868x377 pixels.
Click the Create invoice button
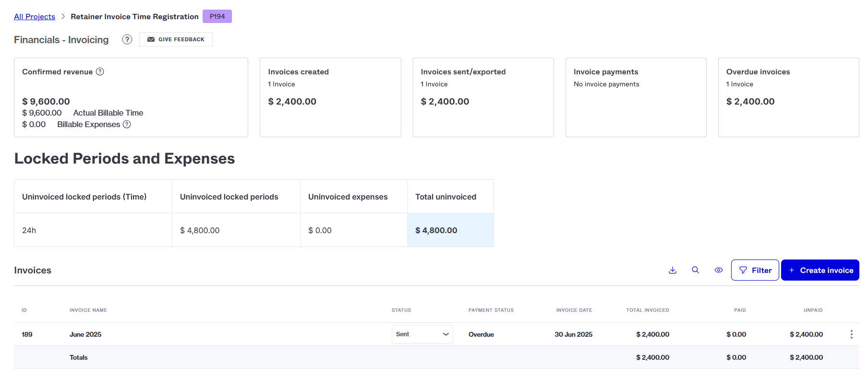tap(820, 270)
